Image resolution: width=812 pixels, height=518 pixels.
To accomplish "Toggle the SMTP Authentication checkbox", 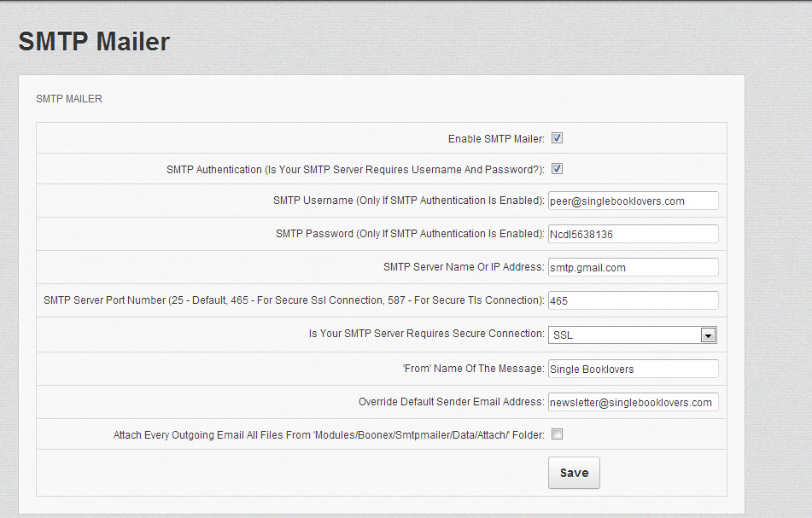I will (x=557, y=169).
